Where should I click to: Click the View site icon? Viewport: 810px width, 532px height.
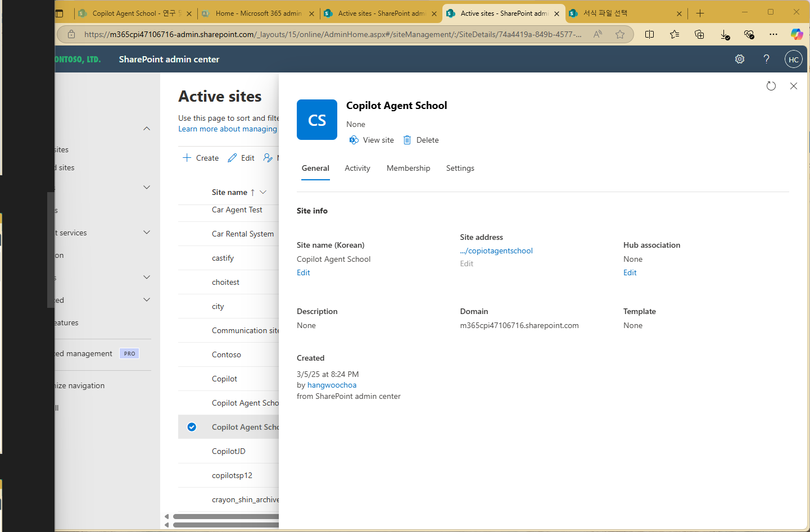point(354,140)
